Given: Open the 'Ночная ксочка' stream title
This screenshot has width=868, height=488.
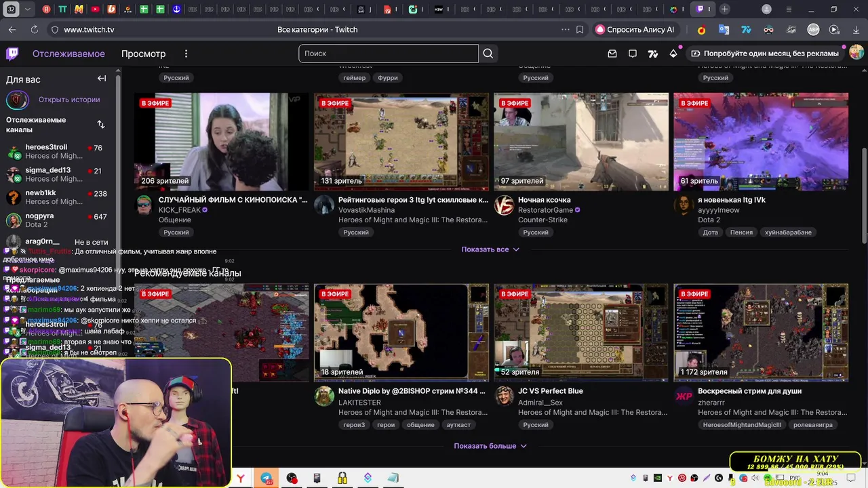Looking at the screenshot, I should click(545, 200).
